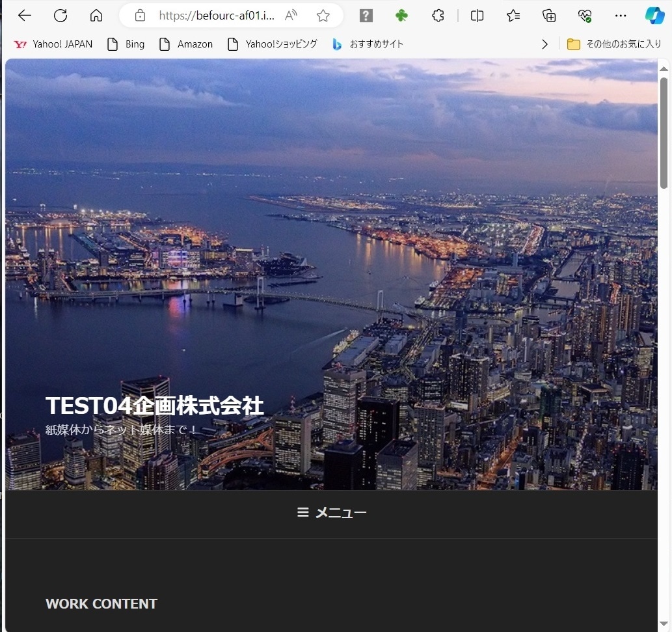The image size is (672, 632).
Task: Click the scrollbar up arrow
Action: click(664, 68)
